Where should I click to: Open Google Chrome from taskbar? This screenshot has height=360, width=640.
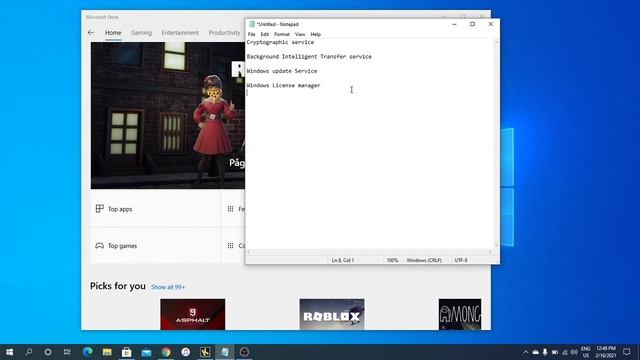(166, 352)
